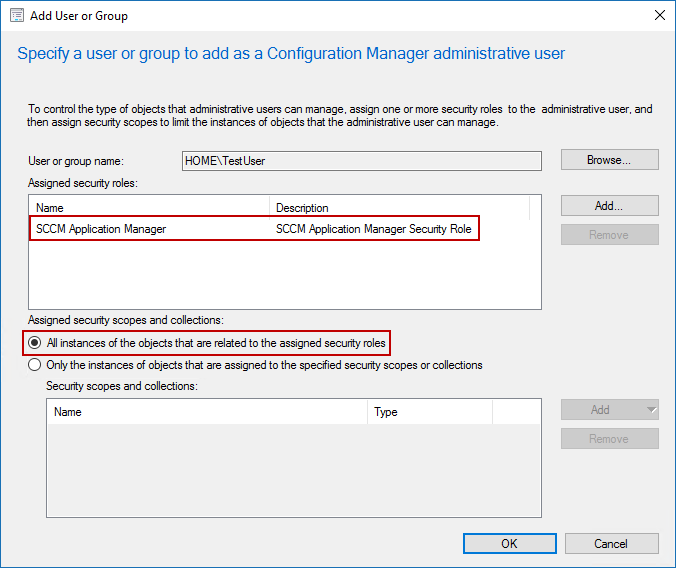Viewport: 676px width, 568px height.
Task: Open the Browse... user picker
Action: 609,160
